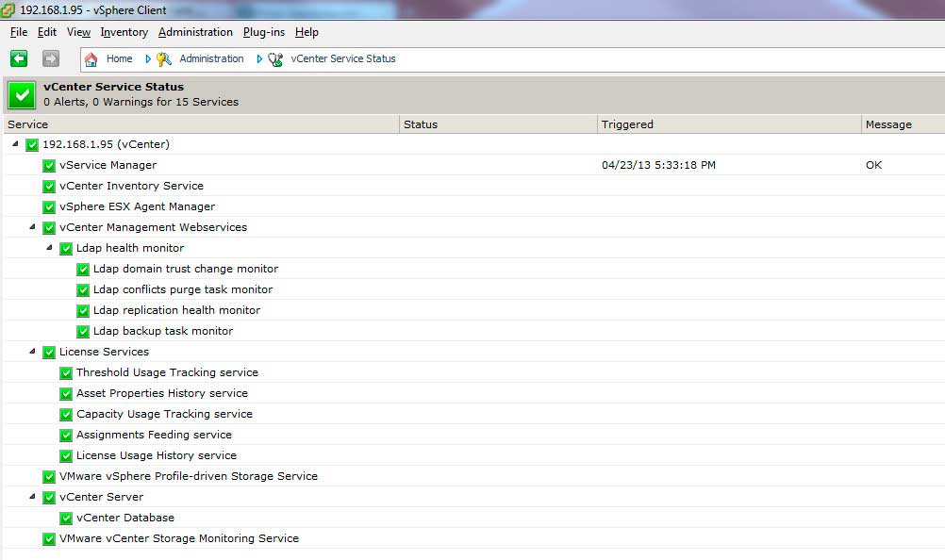This screenshot has width=945, height=560.
Task: Collapse the 192.168.1.95 (vCenter) tree node
Action: click(x=16, y=144)
